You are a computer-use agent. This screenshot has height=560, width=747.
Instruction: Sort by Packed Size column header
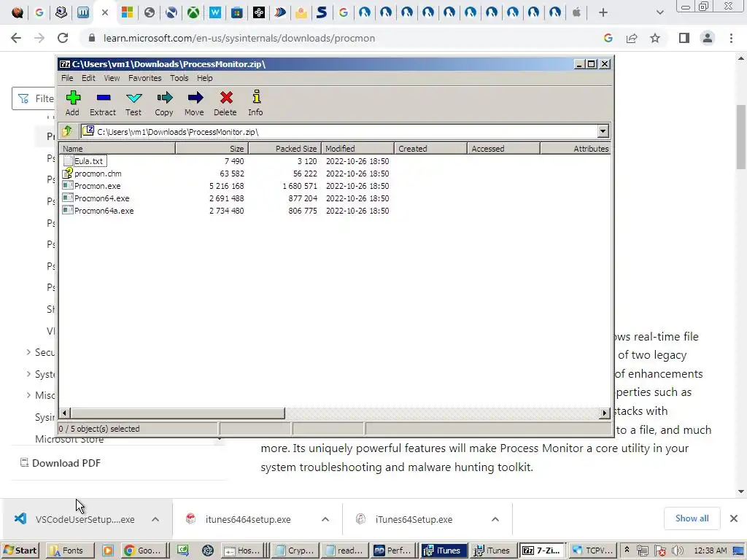pyautogui.click(x=285, y=149)
